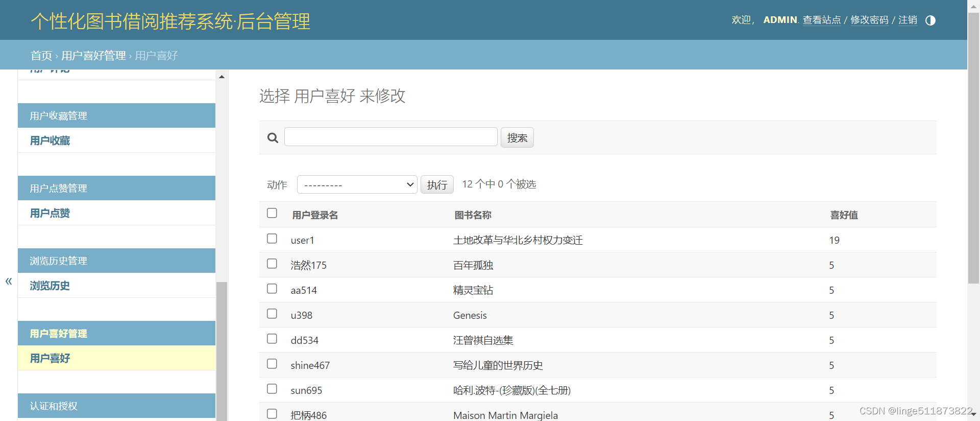Viewport: 980px width, 421px height.
Task: Open the 把柄486 record
Action: coord(309,415)
